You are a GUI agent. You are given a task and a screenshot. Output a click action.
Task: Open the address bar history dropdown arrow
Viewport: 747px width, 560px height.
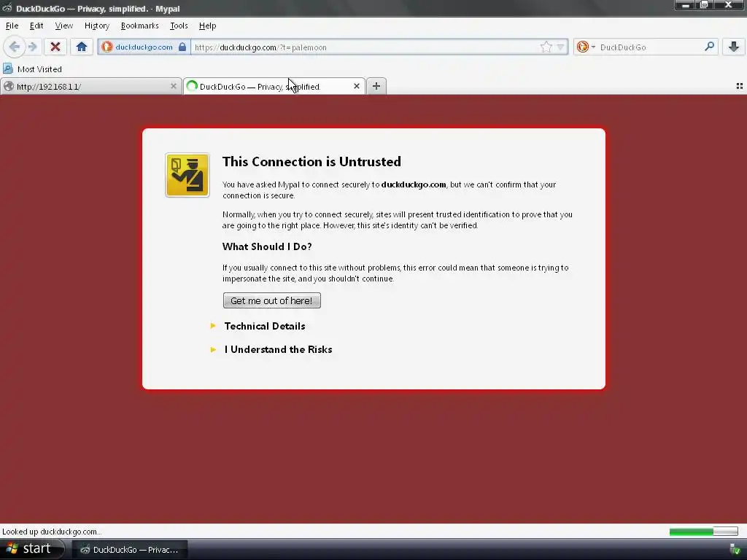pyautogui.click(x=561, y=47)
